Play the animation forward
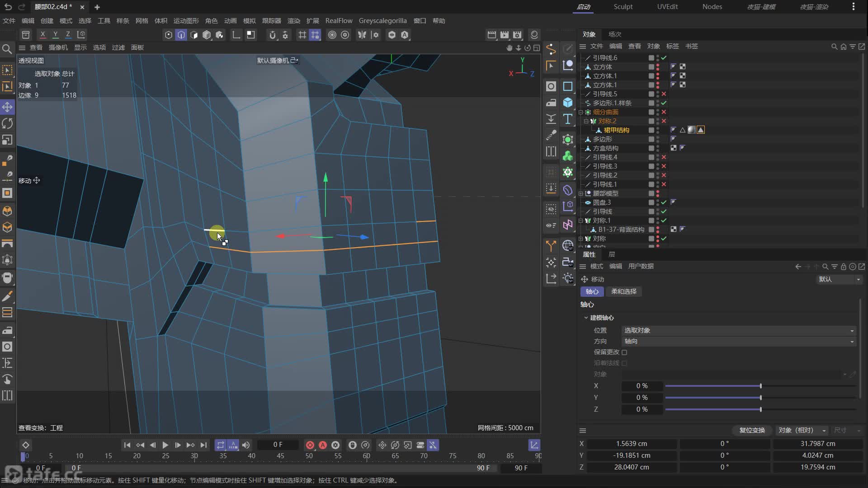Viewport: 868px width, 488px height. [x=165, y=445]
